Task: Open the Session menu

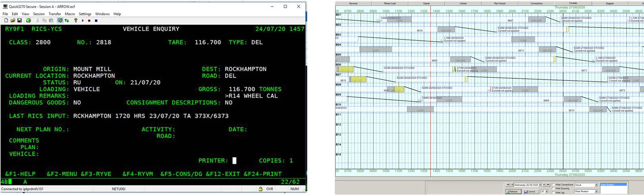Action: click(x=39, y=14)
